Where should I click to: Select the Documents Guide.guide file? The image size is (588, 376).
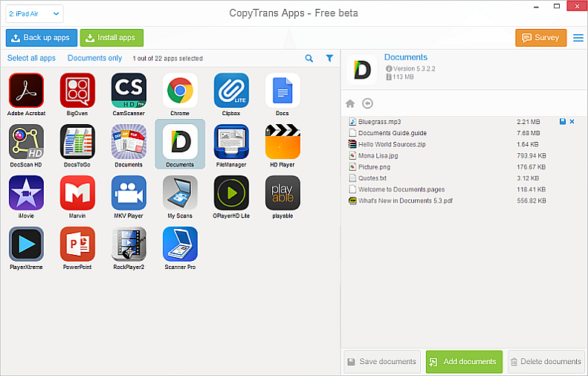(x=463, y=133)
